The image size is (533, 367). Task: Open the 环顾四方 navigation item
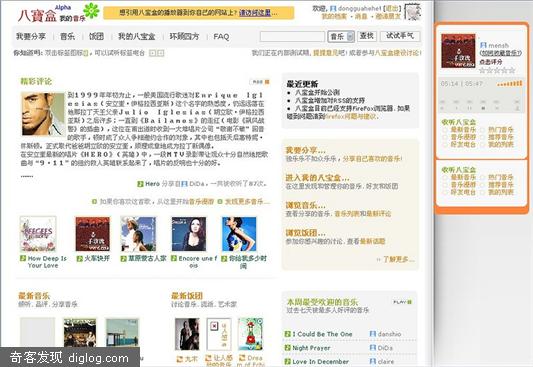184,36
